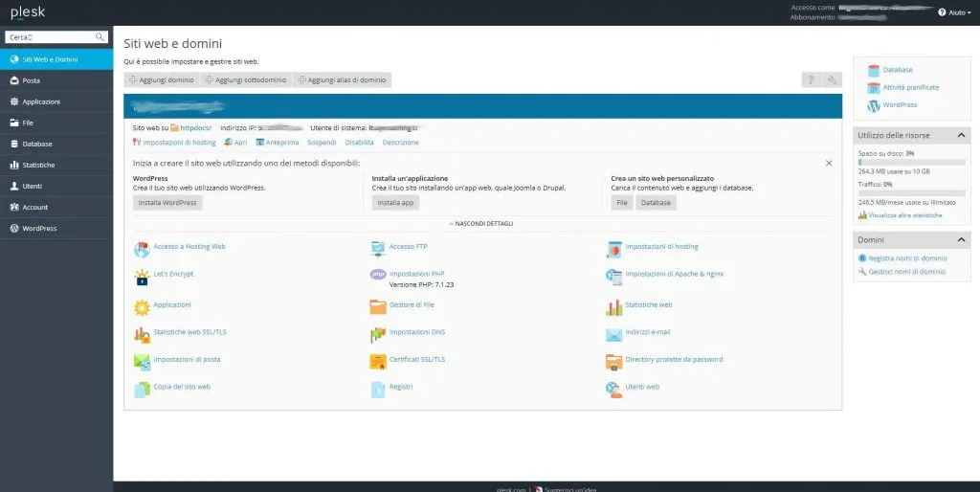Click the Cerca search field

(x=50, y=37)
